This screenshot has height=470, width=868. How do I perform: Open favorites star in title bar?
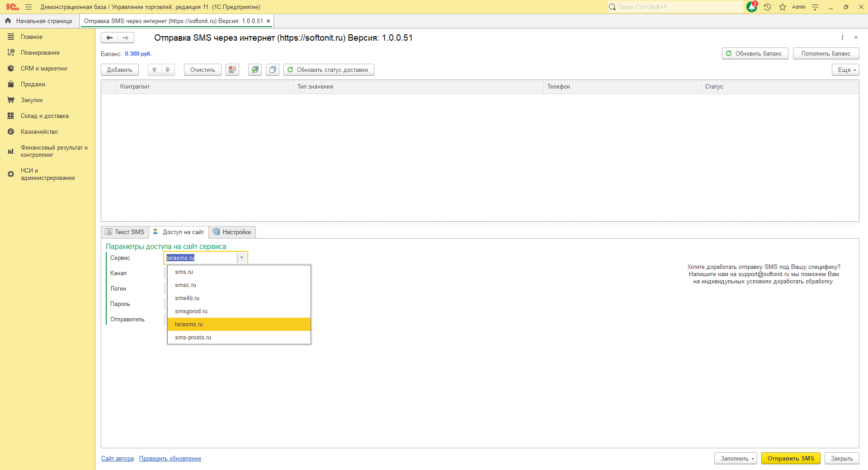783,7
